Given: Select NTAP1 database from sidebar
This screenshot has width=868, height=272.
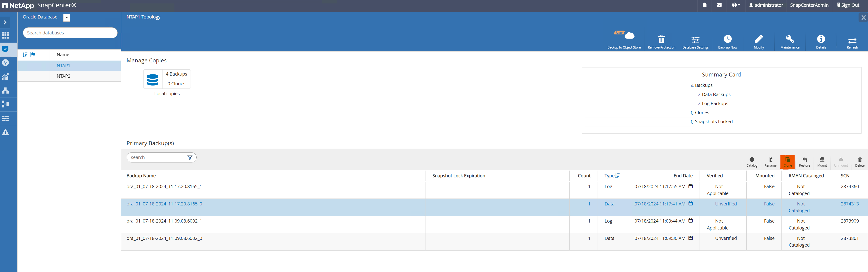Looking at the screenshot, I should [63, 65].
